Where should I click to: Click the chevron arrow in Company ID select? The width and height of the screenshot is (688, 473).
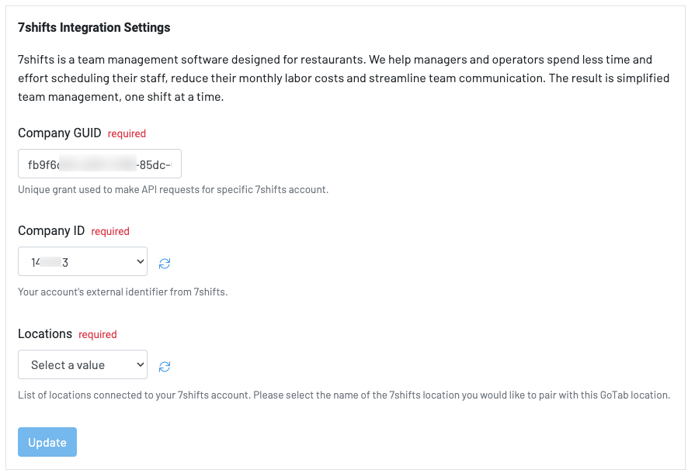click(x=139, y=262)
